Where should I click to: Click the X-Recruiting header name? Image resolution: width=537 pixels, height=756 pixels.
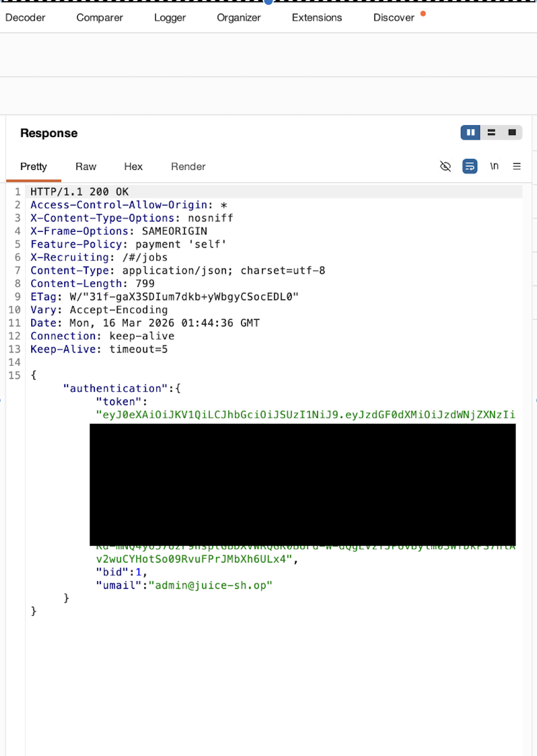click(70, 257)
